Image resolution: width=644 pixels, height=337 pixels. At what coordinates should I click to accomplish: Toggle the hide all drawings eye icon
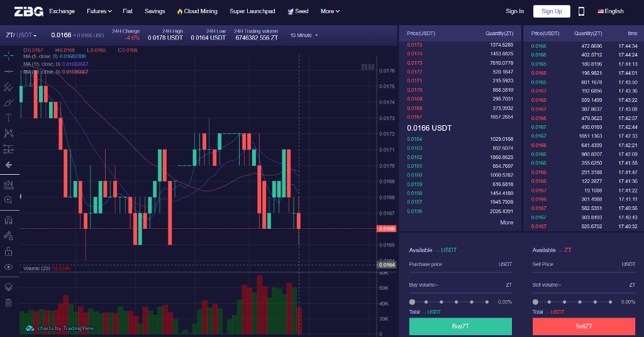click(x=9, y=267)
